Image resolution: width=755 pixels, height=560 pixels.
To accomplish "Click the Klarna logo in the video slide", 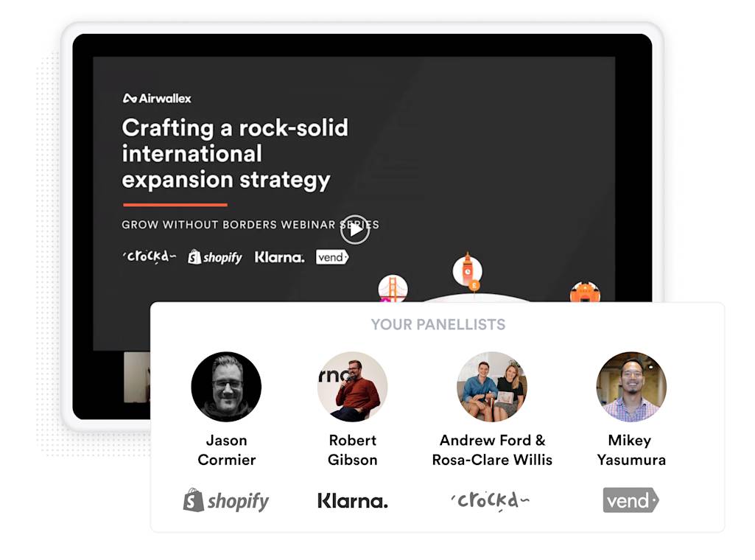I will coord(279,258).
